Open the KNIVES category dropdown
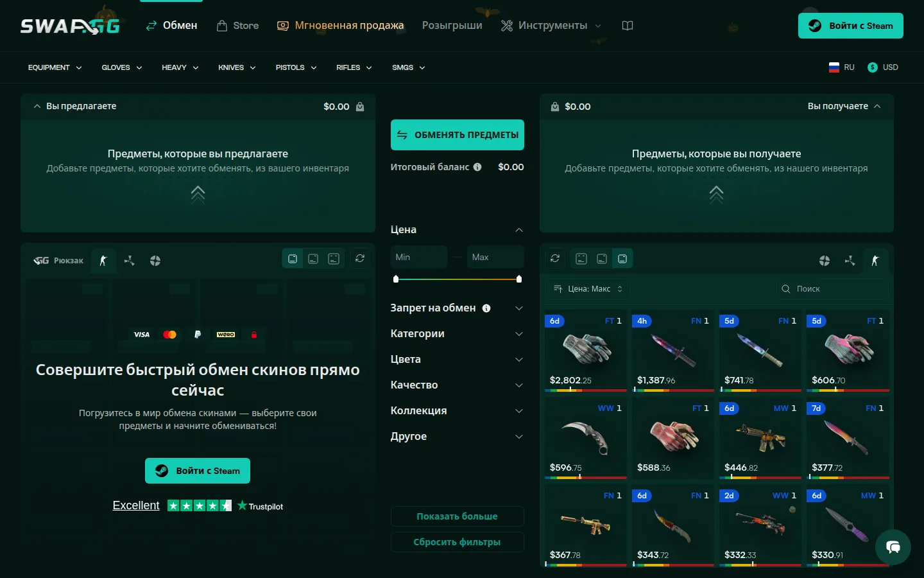 tap(237, 67)
